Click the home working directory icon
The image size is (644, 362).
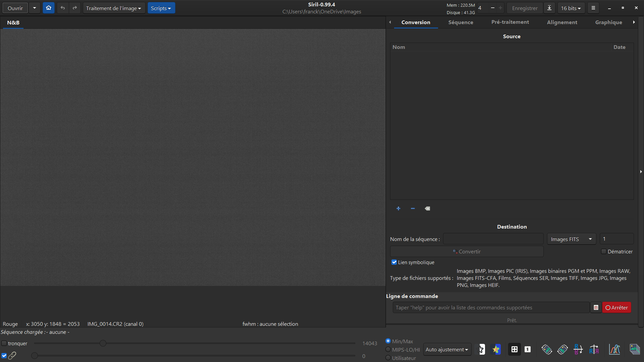click(x=49, y=8)
